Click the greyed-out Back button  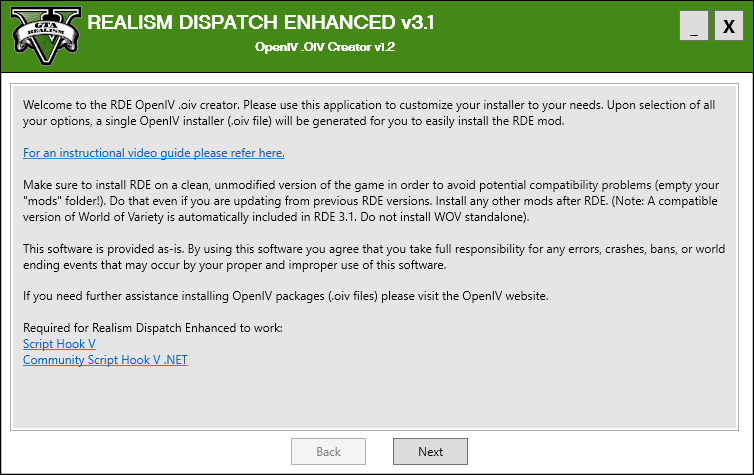click(328, 452)
